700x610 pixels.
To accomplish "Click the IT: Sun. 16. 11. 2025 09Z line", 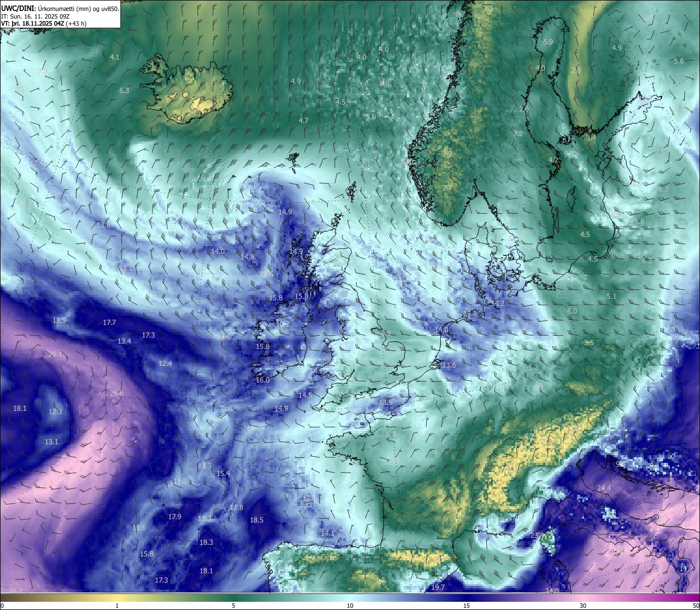I will [36, 16].
